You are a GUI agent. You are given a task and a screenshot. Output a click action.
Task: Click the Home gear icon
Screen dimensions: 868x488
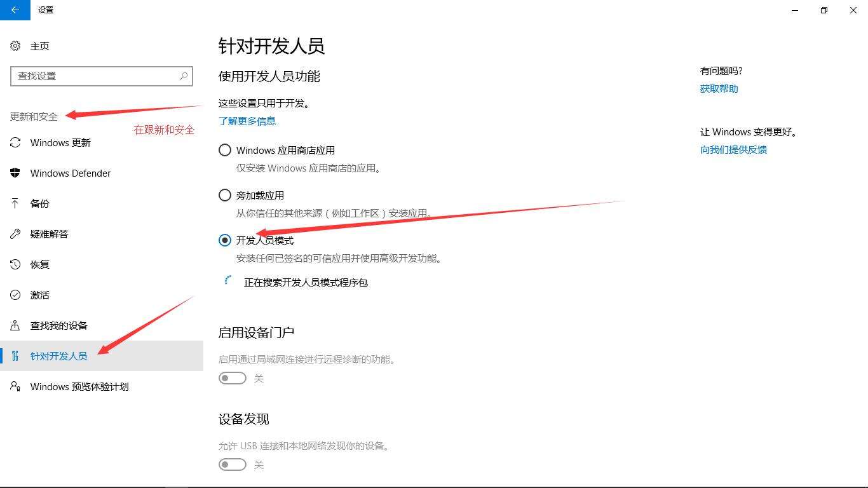tap(15, 46)
